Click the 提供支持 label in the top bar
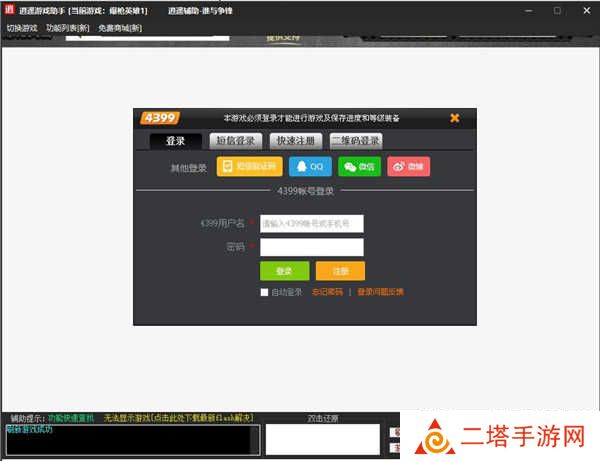The width and height of the screenshot is (600, 461). coord(284,38)
